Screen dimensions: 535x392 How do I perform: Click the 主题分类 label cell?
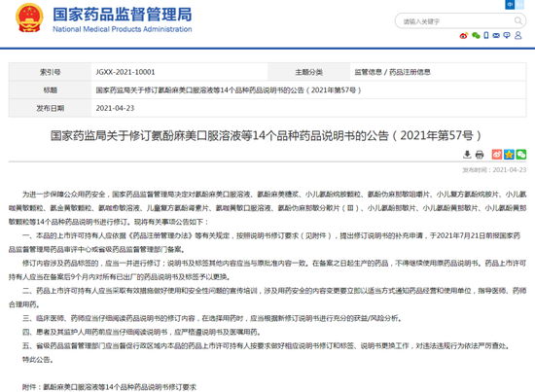click(x=308, y=72)
